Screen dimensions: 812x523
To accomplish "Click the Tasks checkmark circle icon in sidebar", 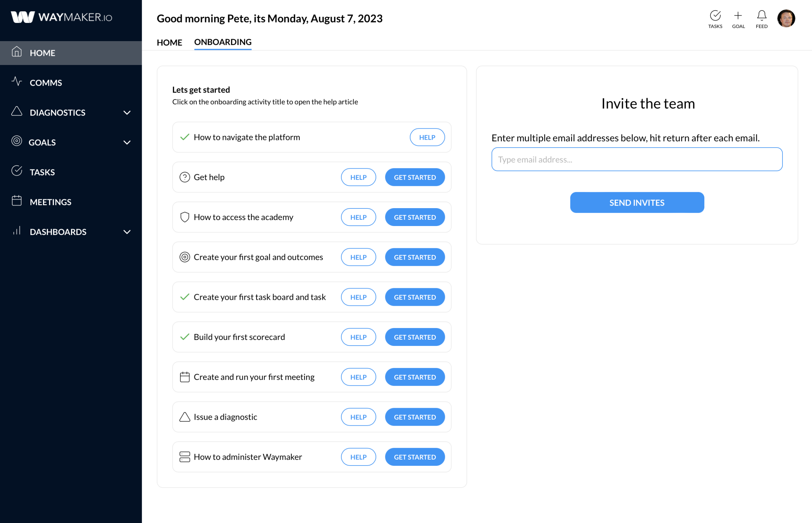I will pos(17,171).
